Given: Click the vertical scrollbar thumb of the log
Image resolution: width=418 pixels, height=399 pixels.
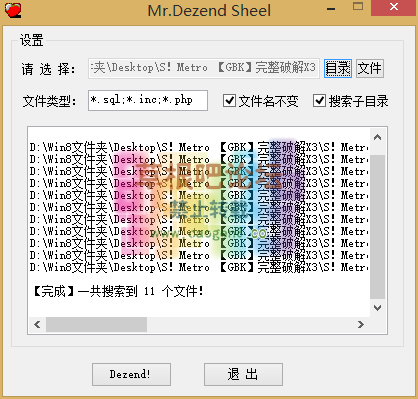Looking at the screenshot, I should [377, 227].
